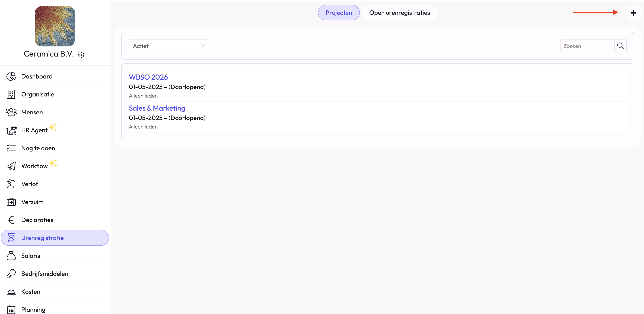Open company settings gear icon
The height and width of the screenshot is (314, 644).
click(x=80, y=55)
